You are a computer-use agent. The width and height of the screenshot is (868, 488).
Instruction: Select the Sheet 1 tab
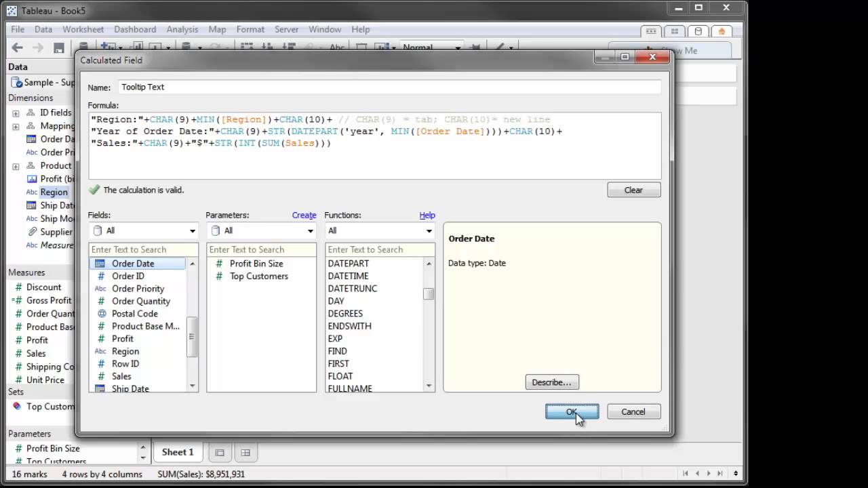tap(178, 452)
